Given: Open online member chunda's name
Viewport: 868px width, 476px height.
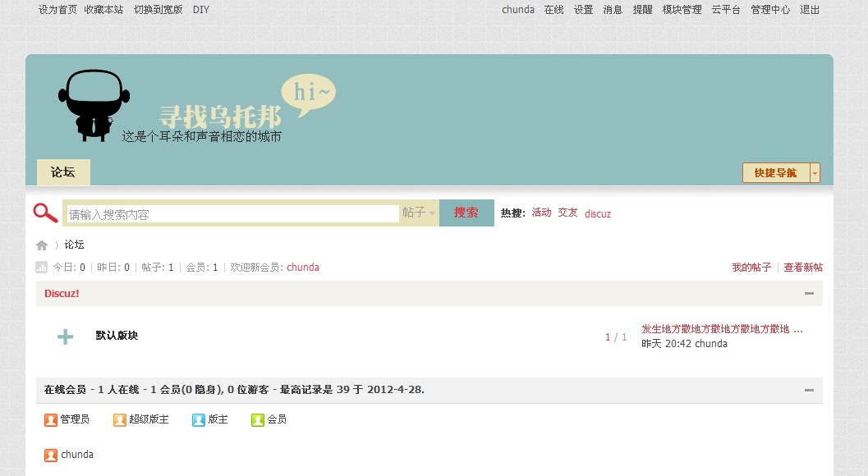Looking at the screenshot, I should tap(77, 455).
